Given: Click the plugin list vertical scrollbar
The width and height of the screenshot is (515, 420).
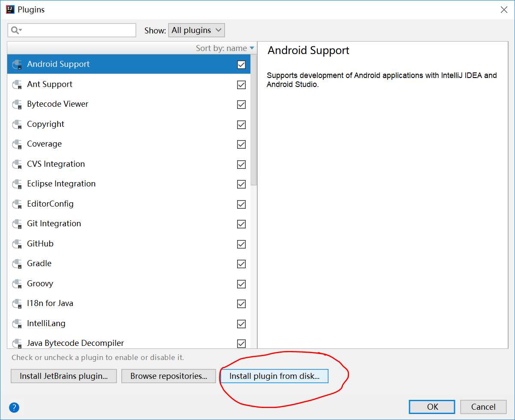Looking at the screenshot, I should 253,120.
